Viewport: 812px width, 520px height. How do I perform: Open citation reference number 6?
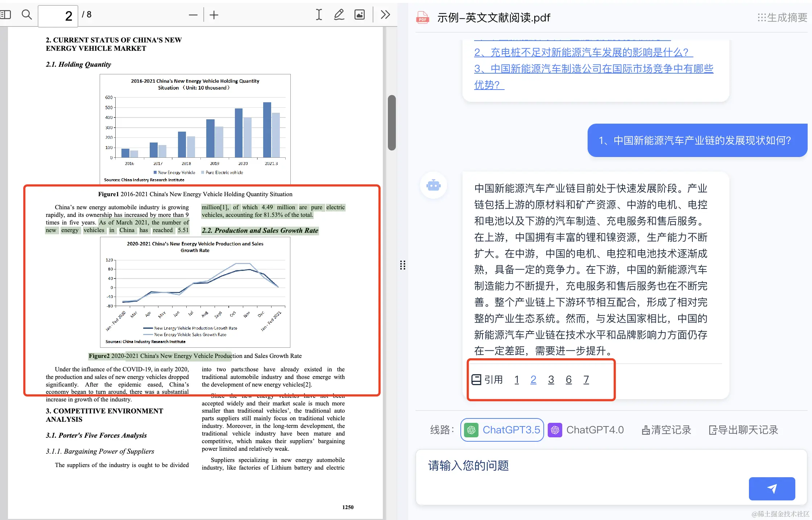(569, 380)
